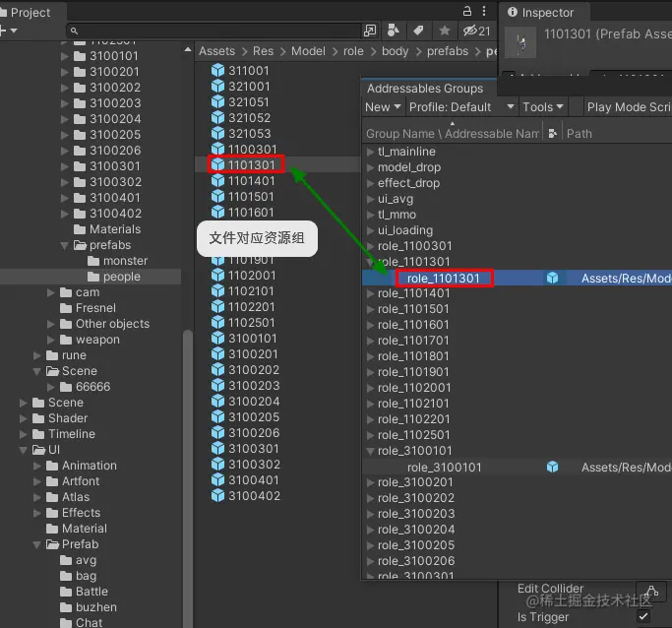The height and width of the screenshot is (628, 672).
Task: Open the Project panel three-dot menu
Action: coord(484,11)
